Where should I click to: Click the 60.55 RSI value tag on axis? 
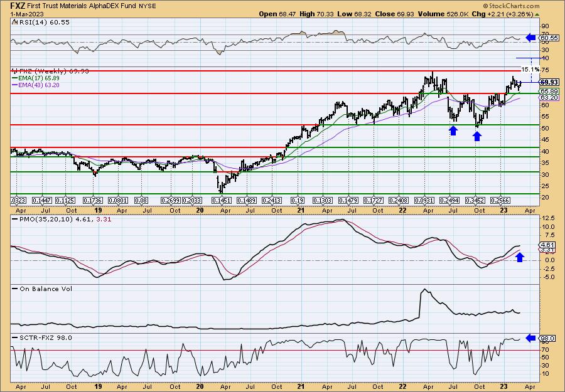(549, 38)
